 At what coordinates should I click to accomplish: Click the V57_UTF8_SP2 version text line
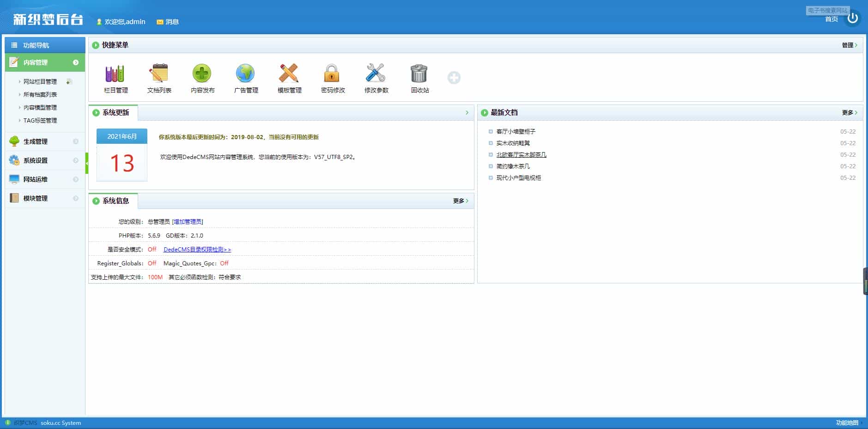pyautogui.click(x=258, y=157)
